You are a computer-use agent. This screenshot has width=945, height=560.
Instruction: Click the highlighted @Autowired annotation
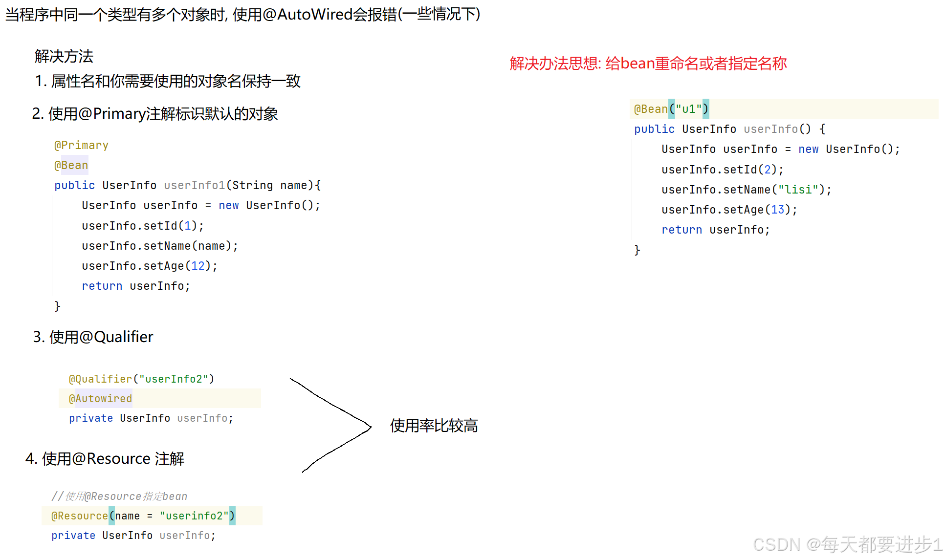tap(100, 399)
